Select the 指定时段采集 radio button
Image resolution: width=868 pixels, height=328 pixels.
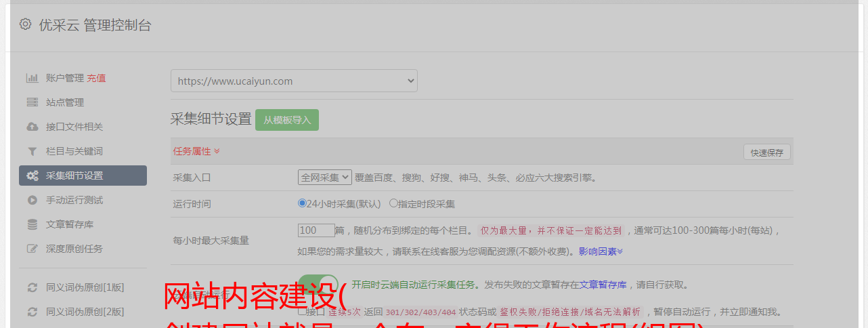(x=393, y=203)
